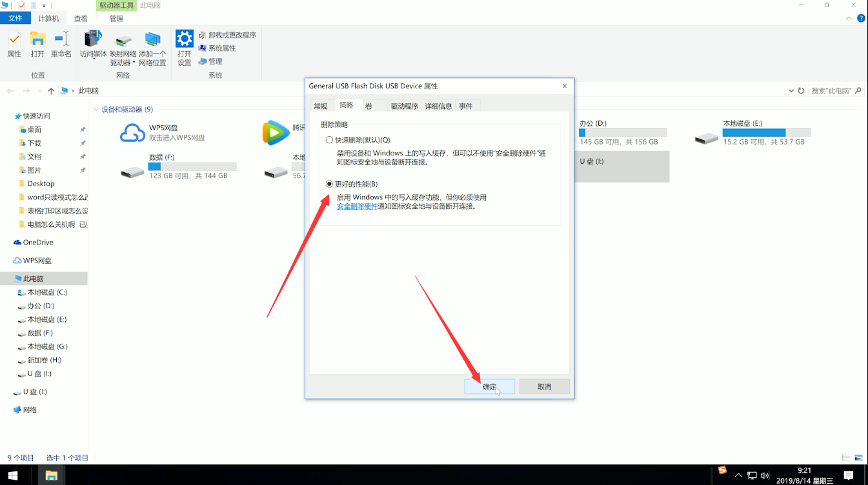Select 本地磁盘 (E:) drive icon in main pane
The image size is (868, 485).
[707, 138]
